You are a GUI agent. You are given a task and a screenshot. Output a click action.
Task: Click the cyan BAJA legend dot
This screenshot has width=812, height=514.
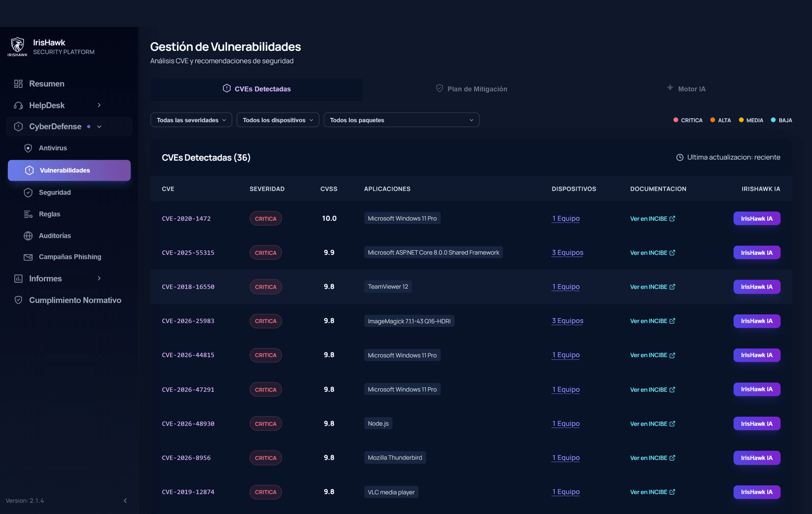(773, 120)
